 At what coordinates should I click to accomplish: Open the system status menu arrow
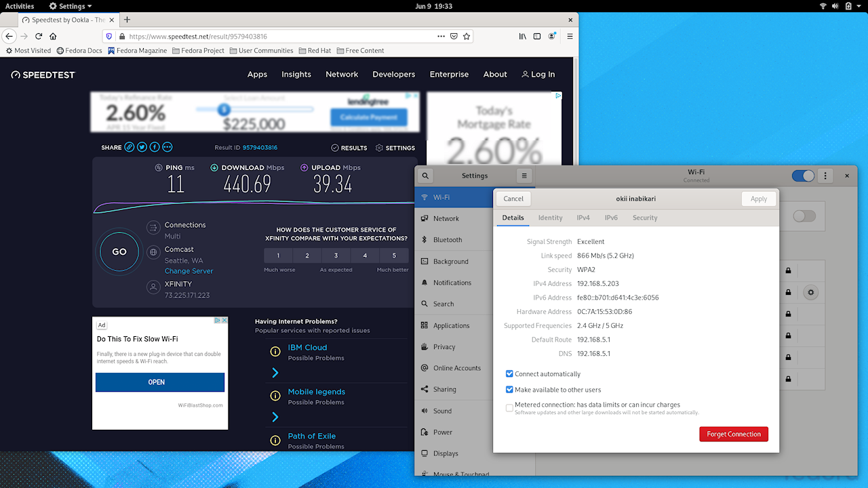pos(860,6)
